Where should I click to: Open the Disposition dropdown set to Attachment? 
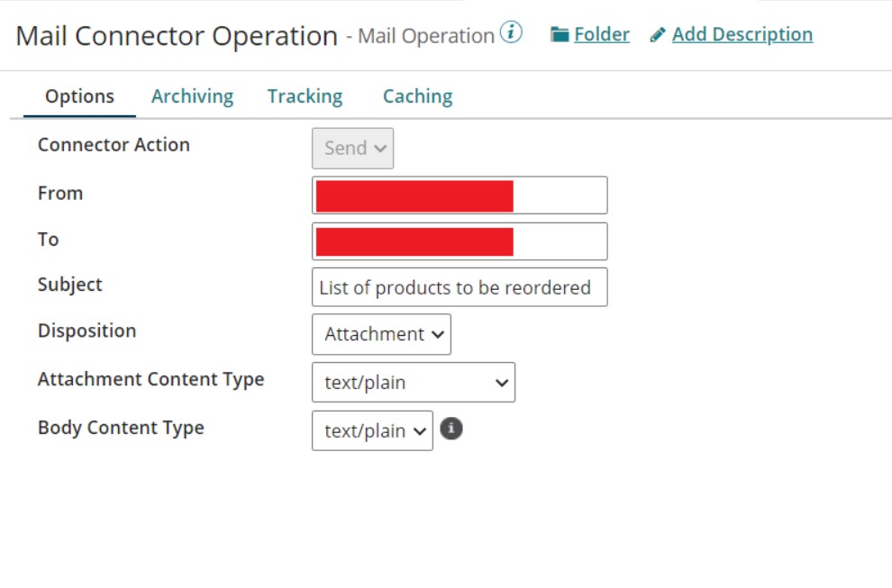tap(381, 334)
